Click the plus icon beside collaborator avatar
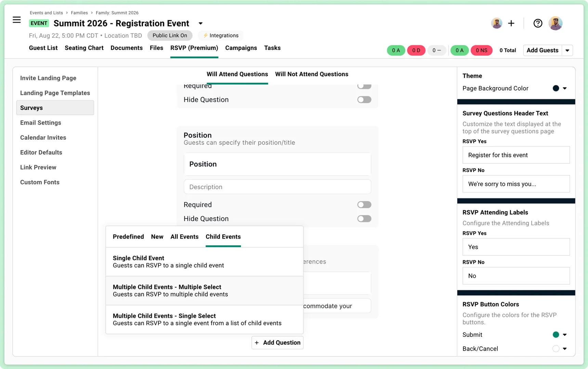588x369 pixels. 511,23
